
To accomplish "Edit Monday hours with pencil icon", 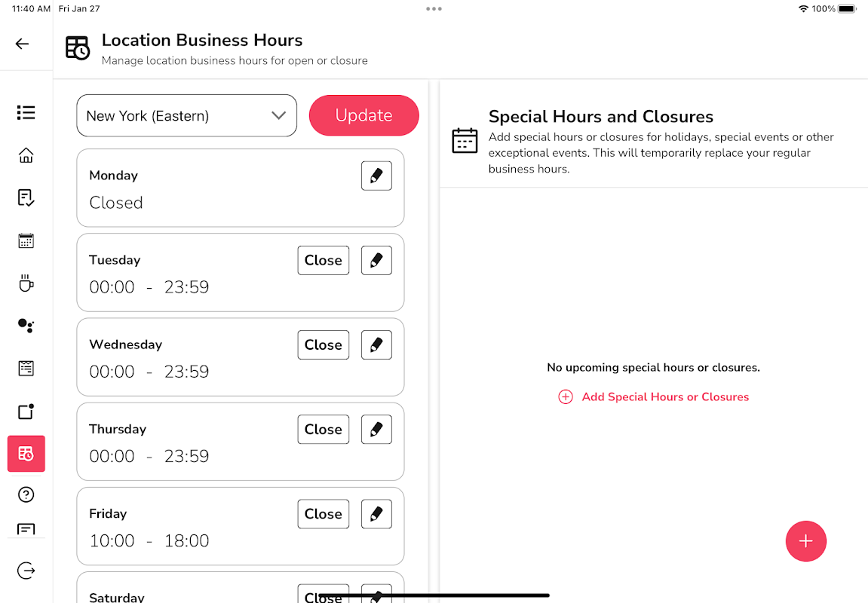I will 376,176.
